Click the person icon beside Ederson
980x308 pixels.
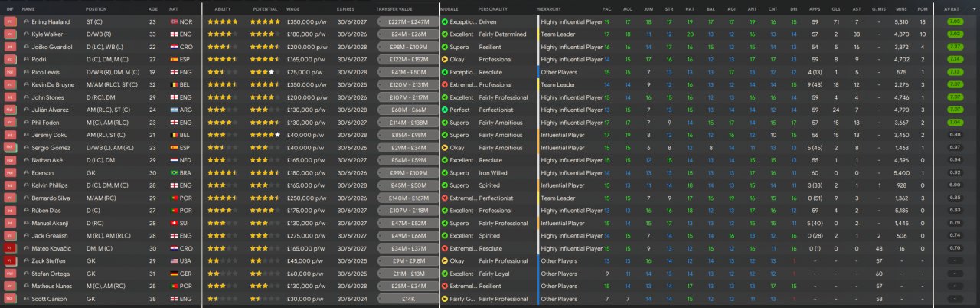point(25,173)
